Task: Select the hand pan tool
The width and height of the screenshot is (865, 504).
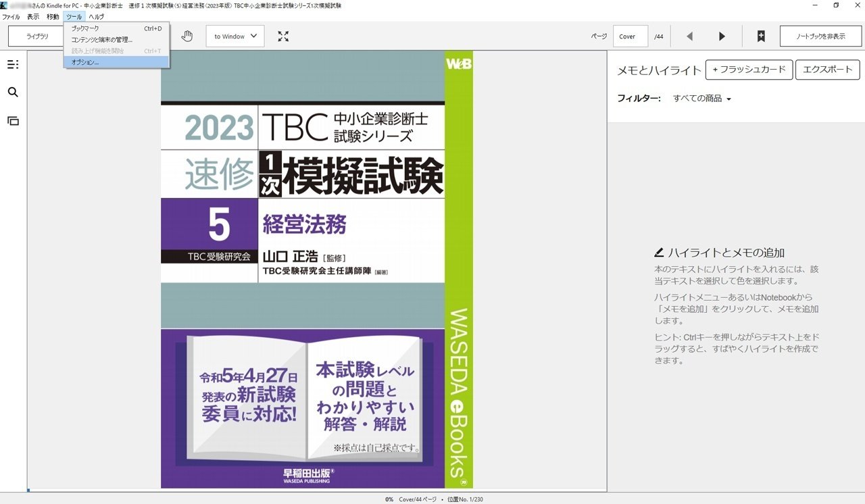Action: 187,36
